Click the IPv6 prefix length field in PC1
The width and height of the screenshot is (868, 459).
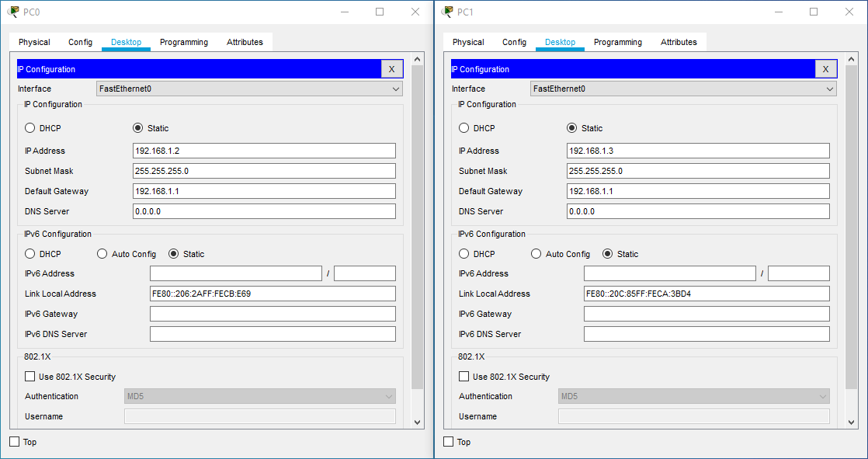coord(799,273)
